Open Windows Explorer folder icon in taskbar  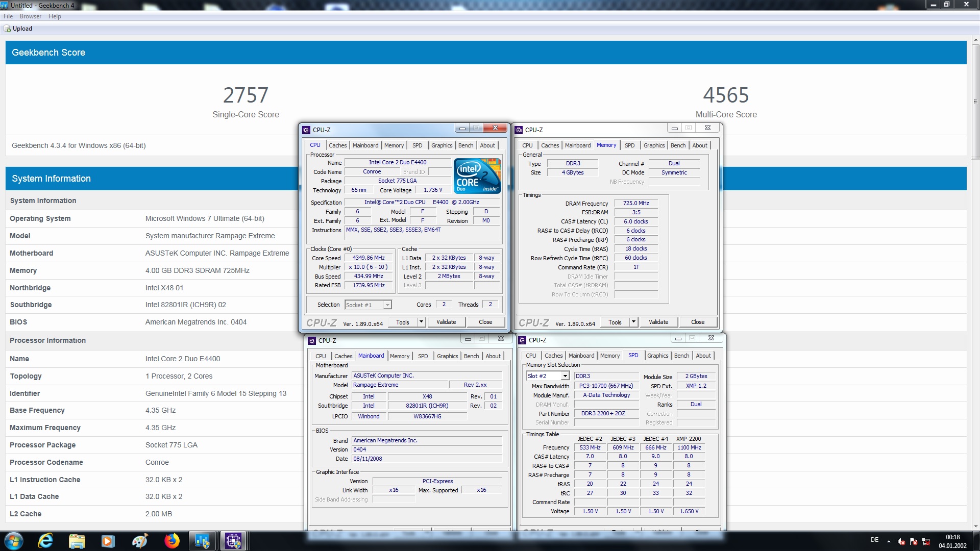tap(77, 541)
